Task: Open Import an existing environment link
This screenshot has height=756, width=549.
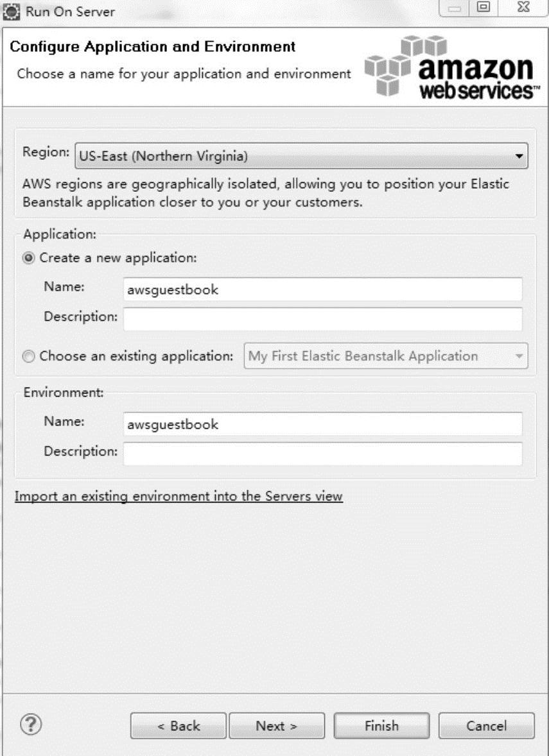Action: [179, 496]
